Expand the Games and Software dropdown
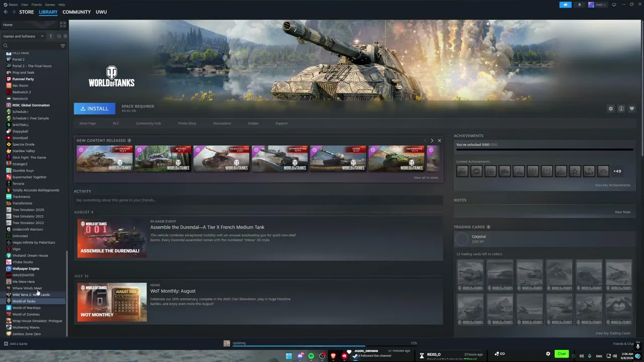 click(23, 36)
